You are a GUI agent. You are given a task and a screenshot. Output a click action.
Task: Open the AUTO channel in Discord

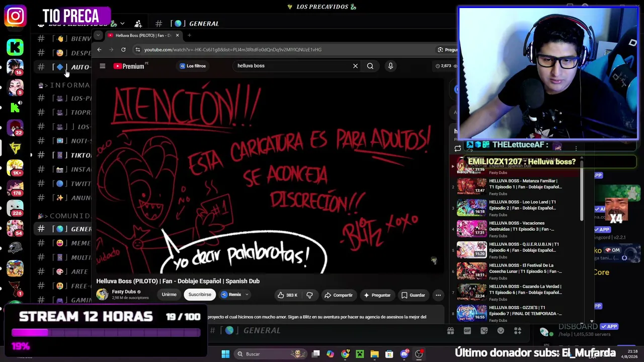point(63,67)
